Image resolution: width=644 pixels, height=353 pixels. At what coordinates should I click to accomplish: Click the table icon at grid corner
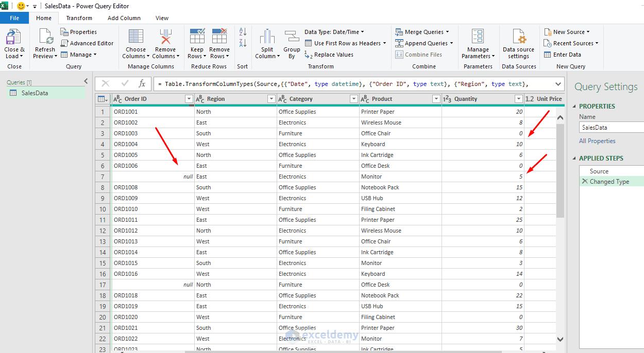103,99
